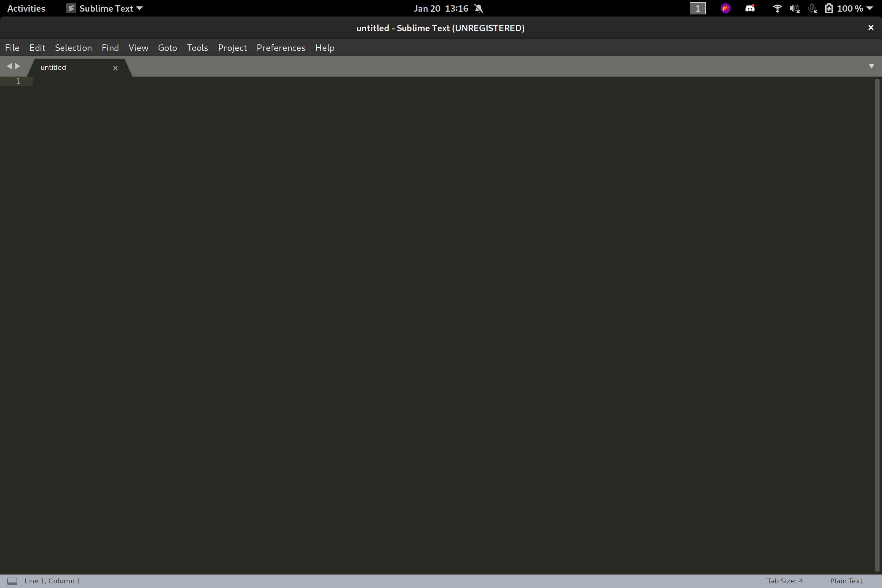
Task: Open the Sublime Text menu icon in top bar
Action: (x=71, y=8)
